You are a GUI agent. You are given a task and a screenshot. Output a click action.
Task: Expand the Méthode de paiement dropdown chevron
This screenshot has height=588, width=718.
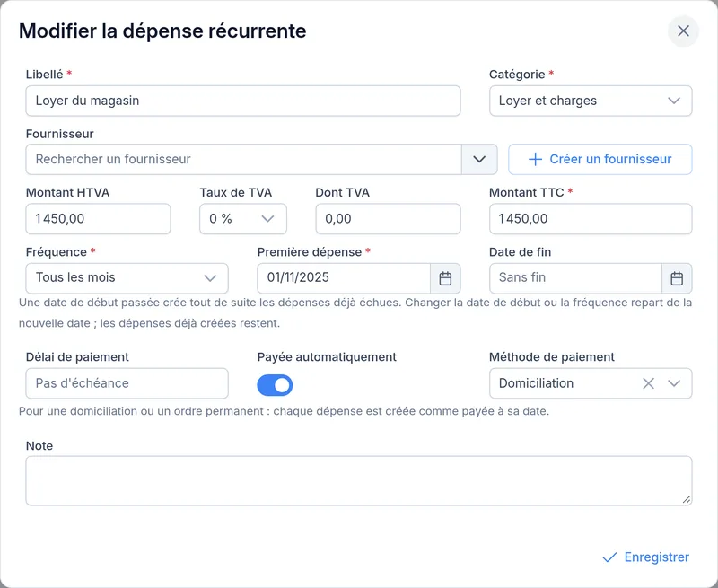point(674,383)
